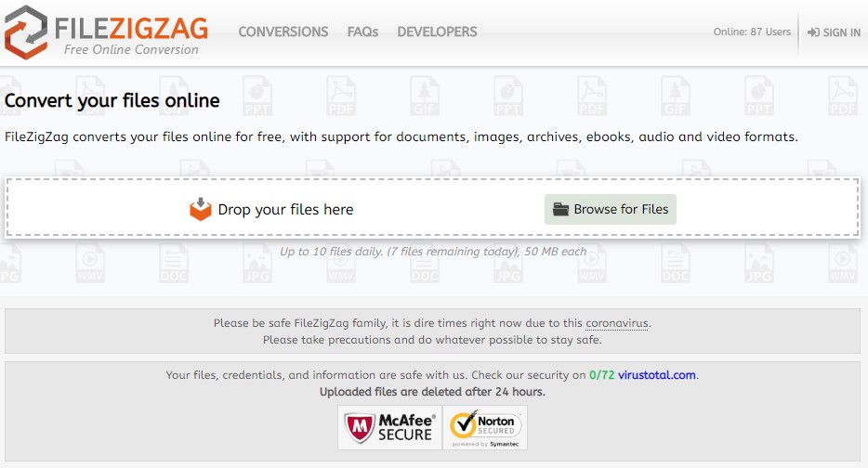Click the Online: 87 Users text
Viewport: 868px width, 468px height.
[752, 32]
